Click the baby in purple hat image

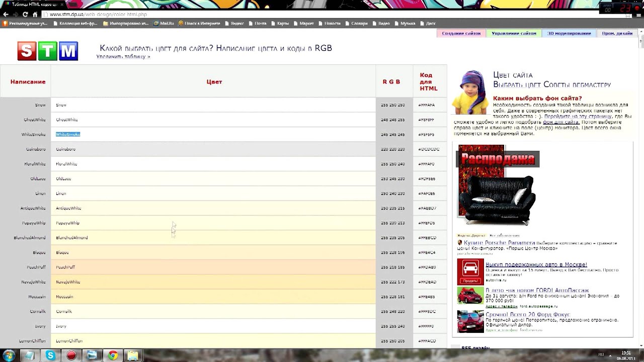point(470,93)
